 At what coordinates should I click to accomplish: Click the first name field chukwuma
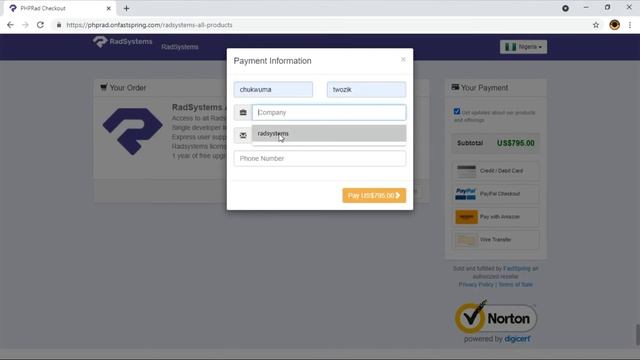pos(273,89)
